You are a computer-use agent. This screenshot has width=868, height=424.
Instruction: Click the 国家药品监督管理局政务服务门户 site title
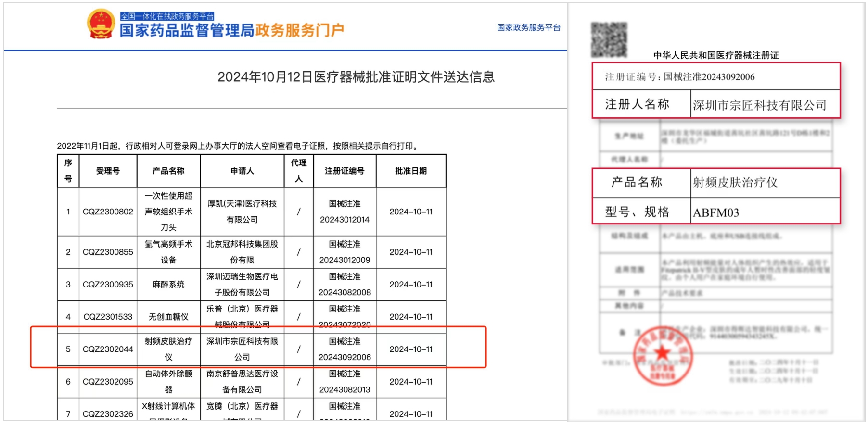(x=231, y=31)
